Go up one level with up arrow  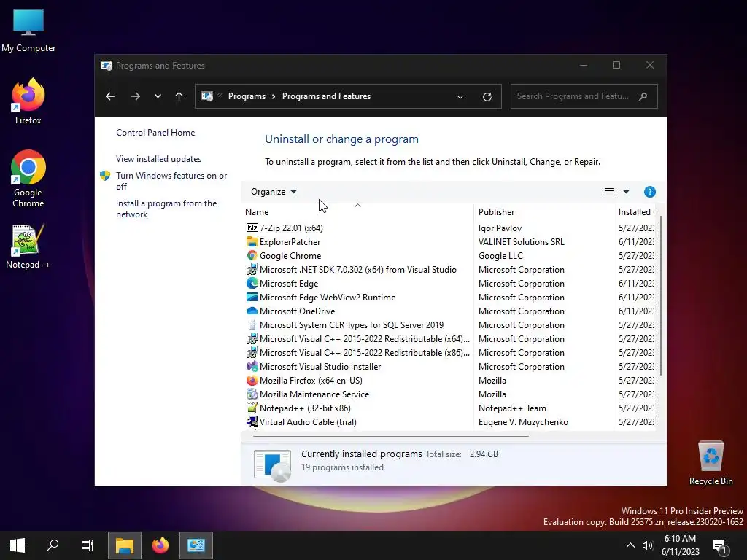click(x=179, y=96)
